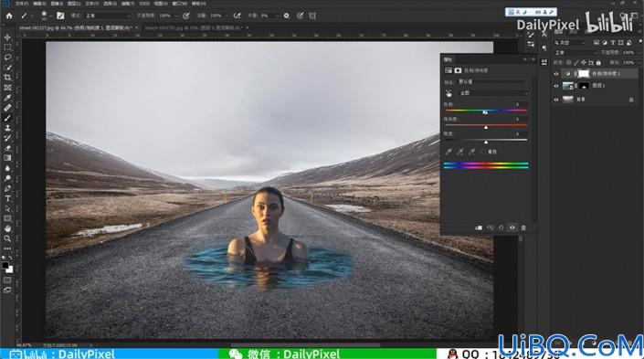The width and height of the screenshot is (644, 359).
Task: Select the Crop tool
Action: 7,78
